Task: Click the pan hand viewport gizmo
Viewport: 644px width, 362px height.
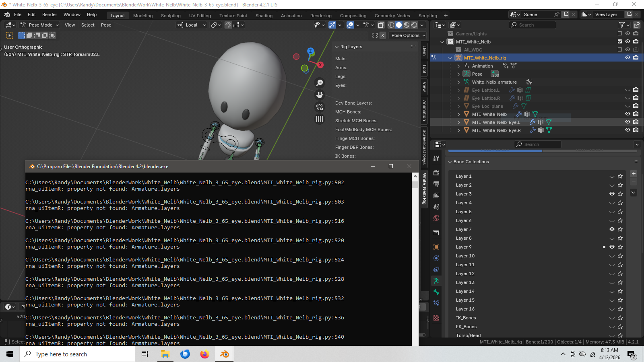Action: 320,95
